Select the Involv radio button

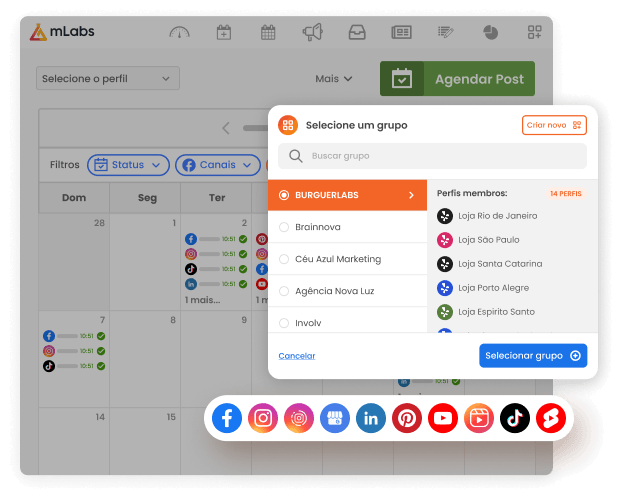(x=284, y=323)
